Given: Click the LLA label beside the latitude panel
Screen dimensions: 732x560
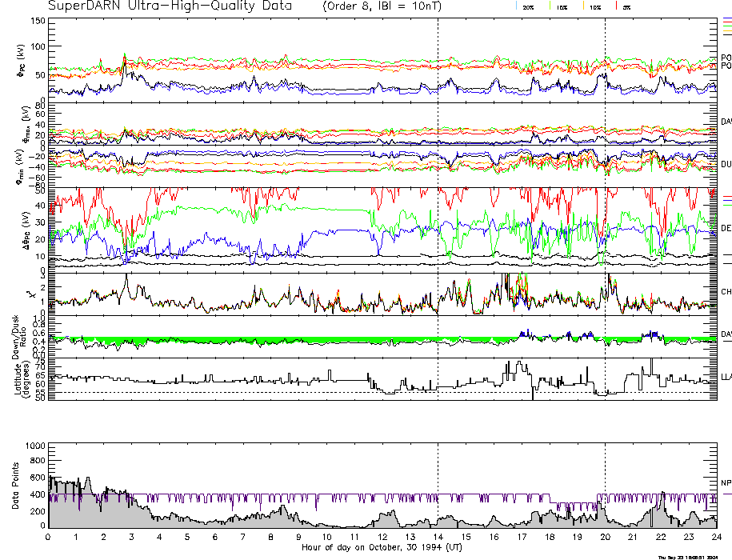Looking at the screenshot, I should [x=726, y=376].
